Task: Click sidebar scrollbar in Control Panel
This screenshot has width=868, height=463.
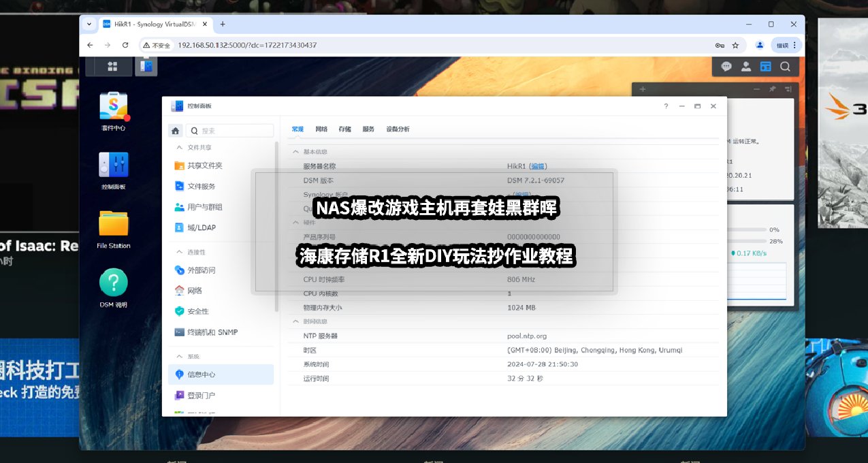Action: [276, 226]
